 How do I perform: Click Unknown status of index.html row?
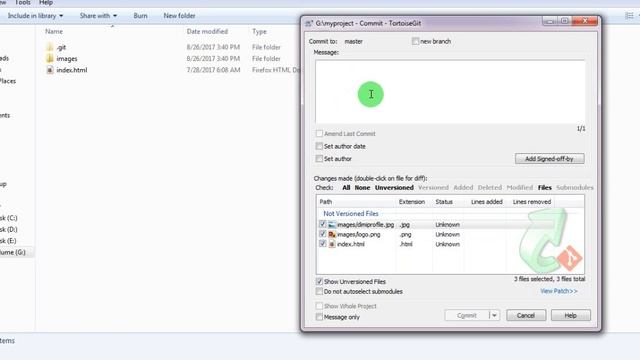[x=447, y=244]
